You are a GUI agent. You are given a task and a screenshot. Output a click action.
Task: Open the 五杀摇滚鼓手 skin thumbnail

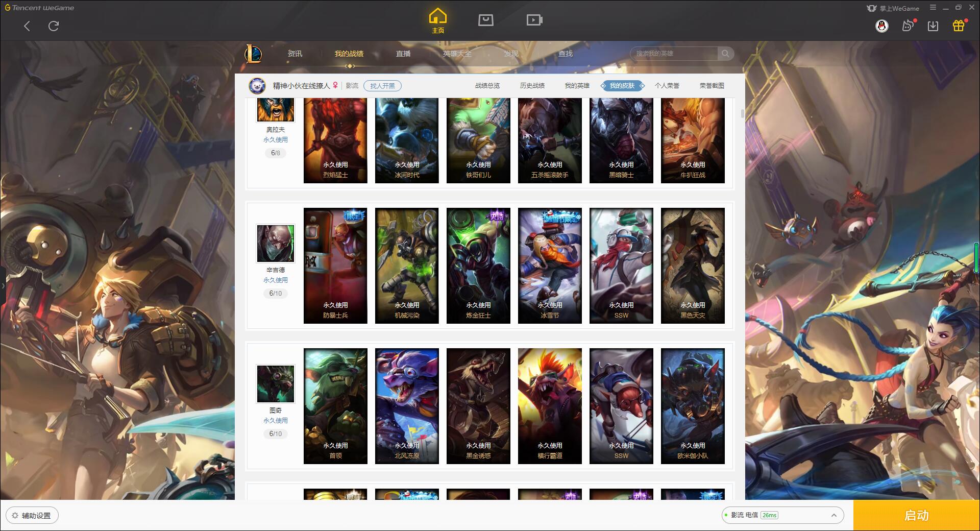(x=550, y=140)
